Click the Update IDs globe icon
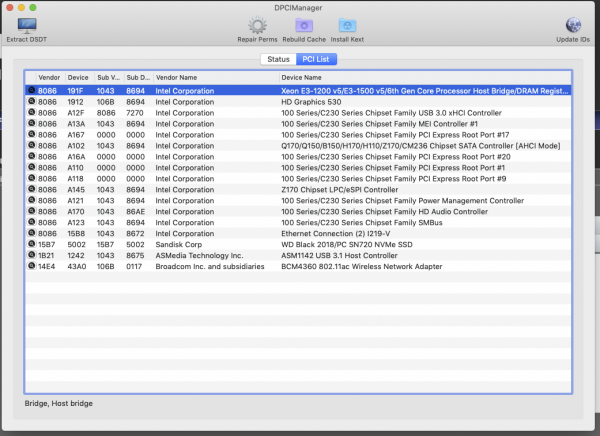Viewport: 600px width, 436px height. click(x=574, y=25)
